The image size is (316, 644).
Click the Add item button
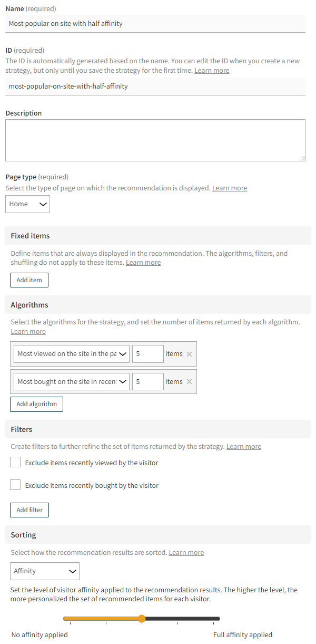29,280
